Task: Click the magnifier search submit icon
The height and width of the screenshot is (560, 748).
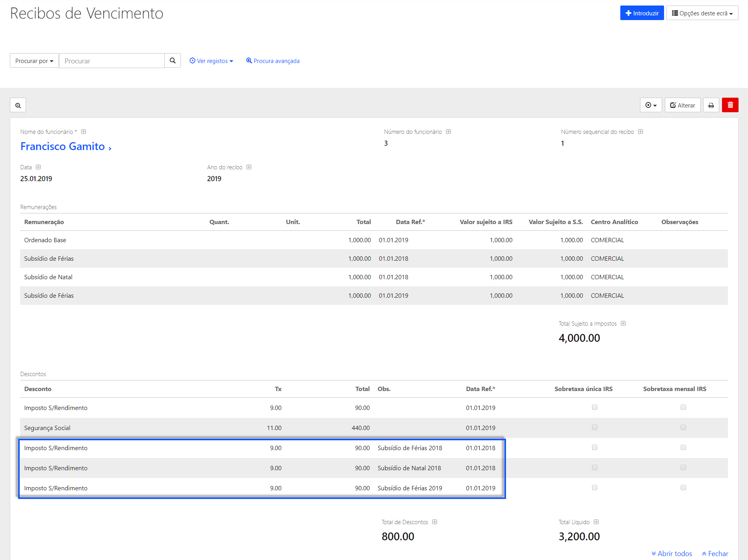Action: coord(173,61)
